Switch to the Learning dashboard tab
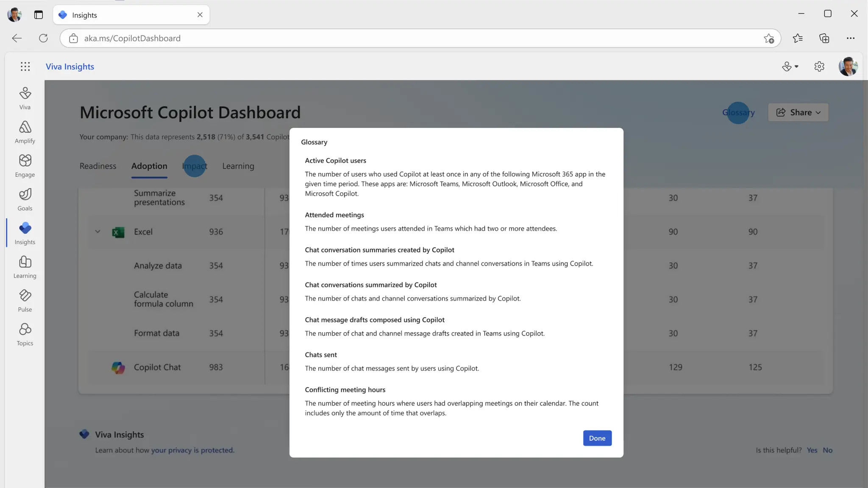The width and height of the screenshot is (868, 488). pos(238,166)
